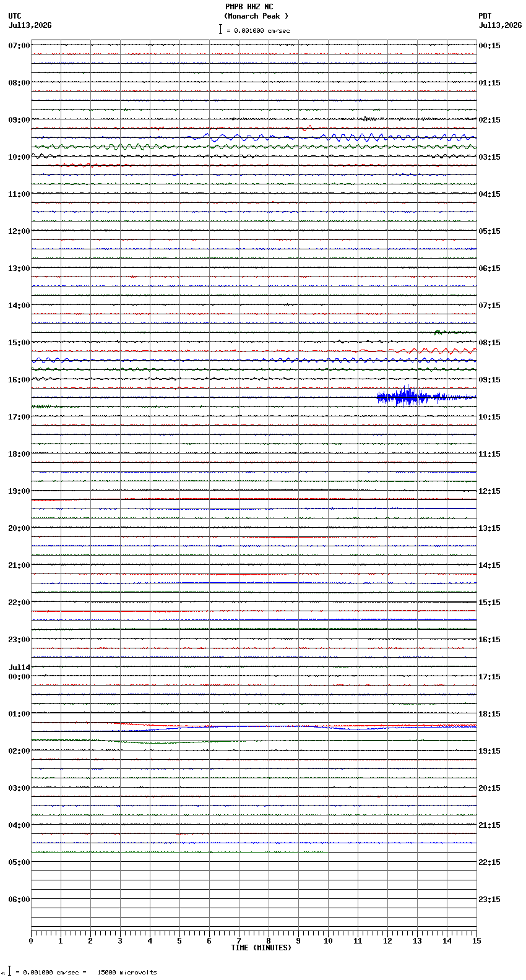
Task: Click the 12:15 PDT time label
Action: point(489,491)
